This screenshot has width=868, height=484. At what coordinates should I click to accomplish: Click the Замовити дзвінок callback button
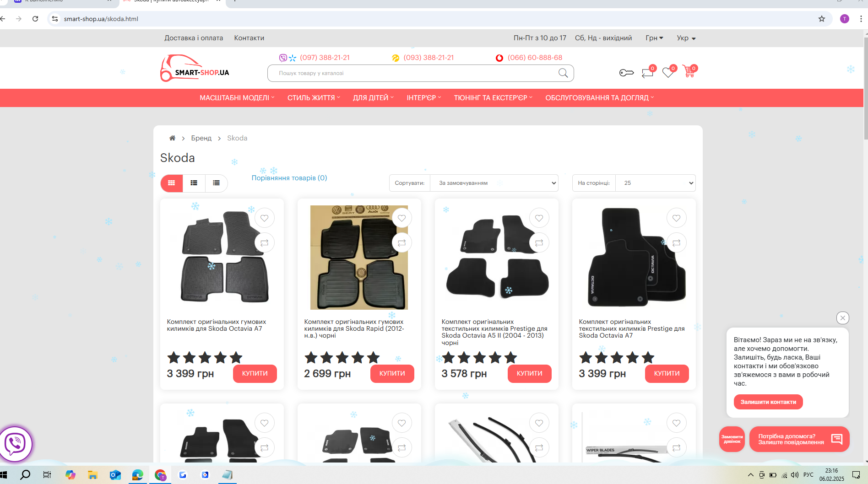732,439
